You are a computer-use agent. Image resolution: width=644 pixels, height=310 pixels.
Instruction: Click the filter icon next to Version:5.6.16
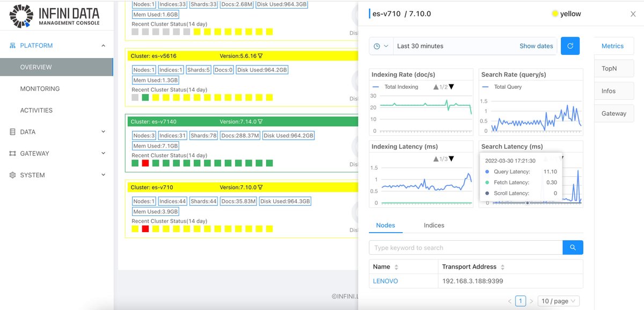(260, 56)
